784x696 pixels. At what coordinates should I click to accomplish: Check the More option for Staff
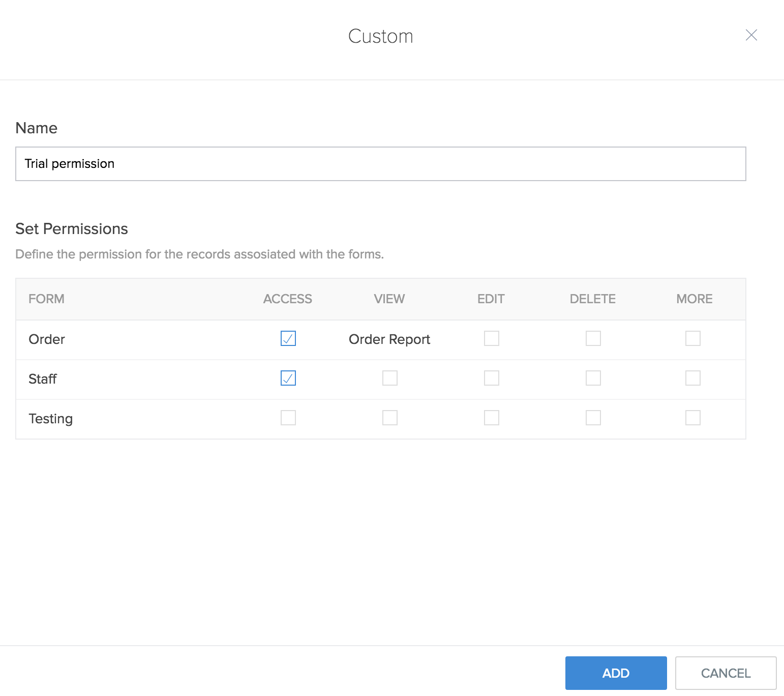(692, 379)
